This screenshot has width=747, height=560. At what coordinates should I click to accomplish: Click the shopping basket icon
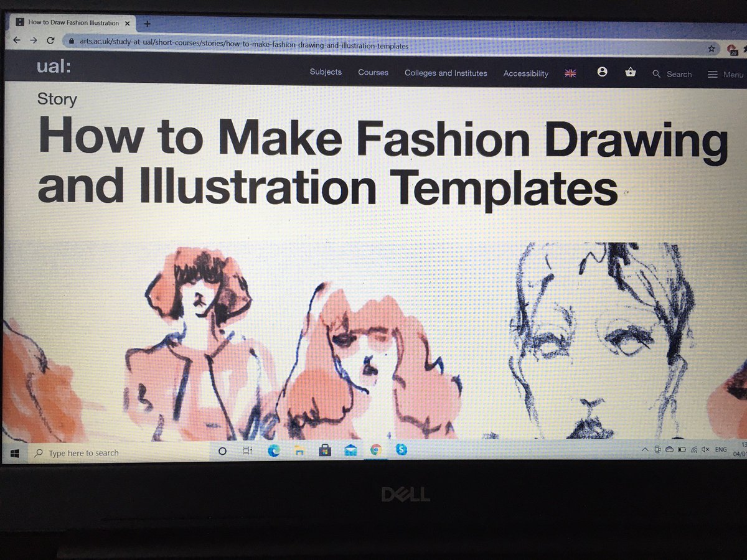(631, 73)
